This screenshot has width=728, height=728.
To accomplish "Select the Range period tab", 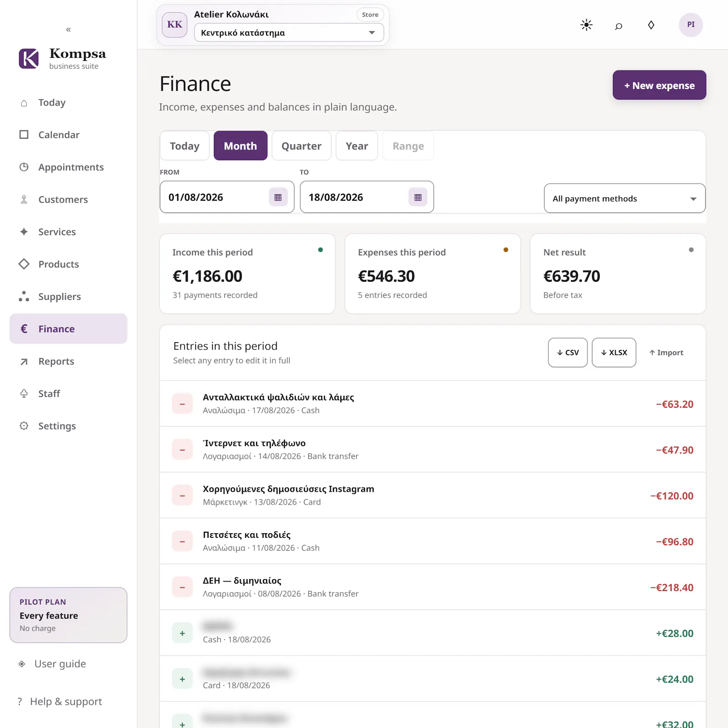I will tap(408, 146).
